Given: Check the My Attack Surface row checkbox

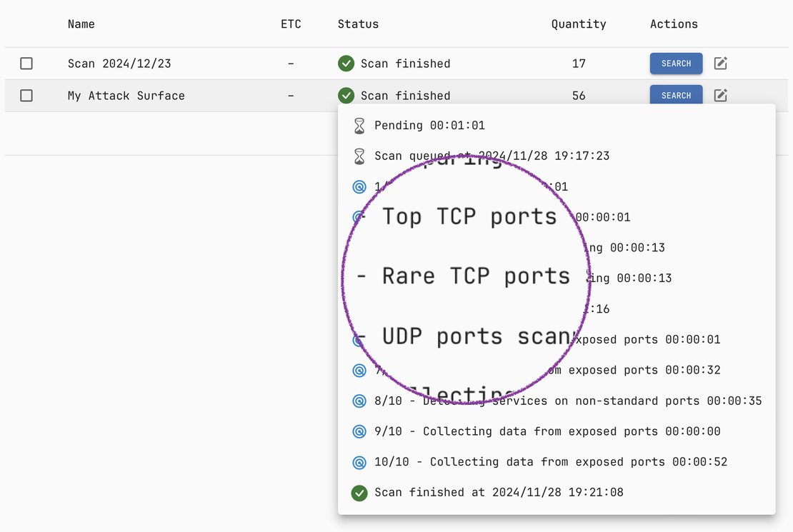Looking at the screenshot, I should (x=26, y=95).
